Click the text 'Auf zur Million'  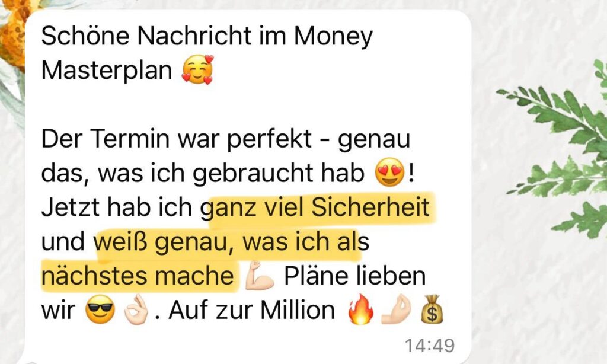tap(251, 310)
